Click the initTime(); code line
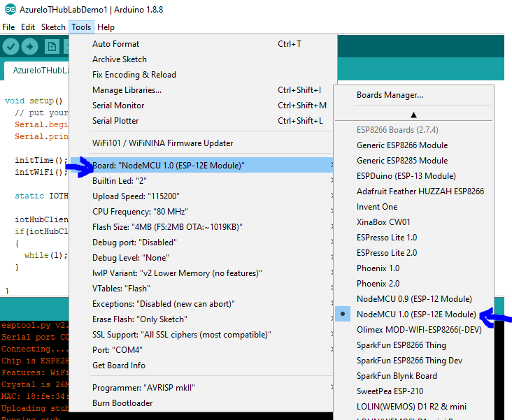The height and width of the screenshot is (420, 512). point(41,160)
